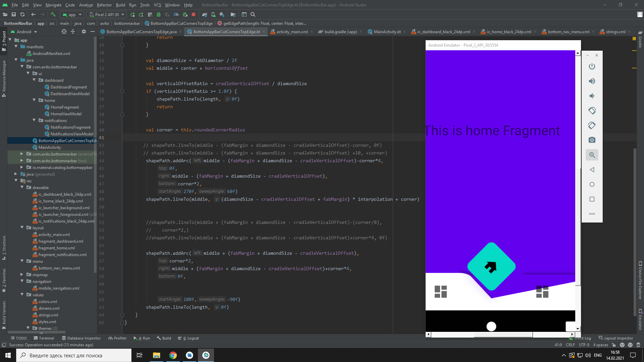Viewport: 644px width, 362px height.
Task: Open the Pixel 2 API 30 device dropdown
Action: (x=107, y=14)
